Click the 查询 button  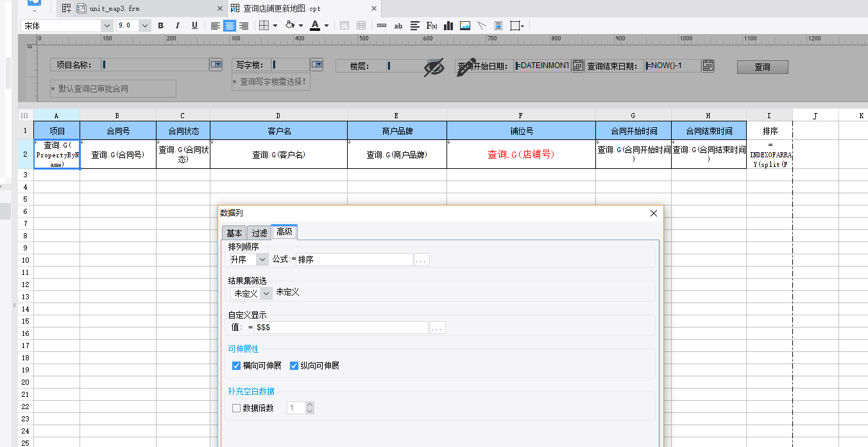tap(762, 67)
